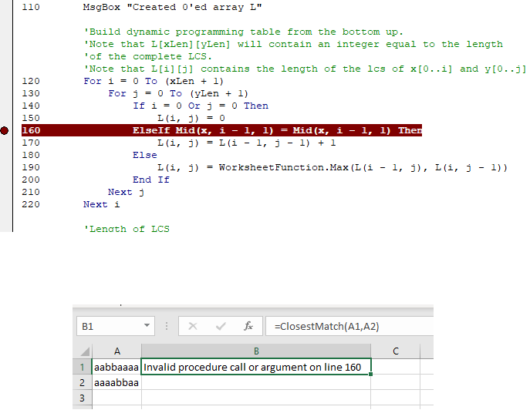Click line 140 If i = 0 Or j = 0
This screenshot has width=530, height=420.
coord(201,106)
